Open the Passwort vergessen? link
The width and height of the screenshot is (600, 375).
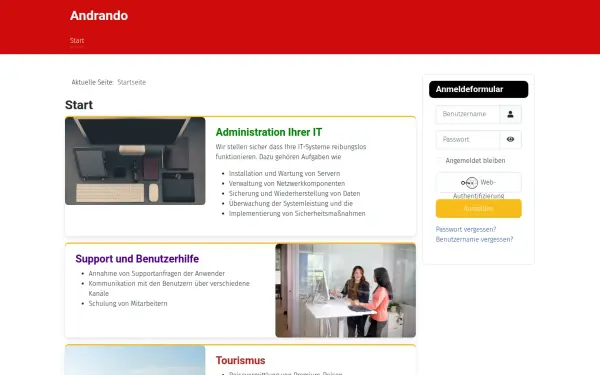coord(466,229)
